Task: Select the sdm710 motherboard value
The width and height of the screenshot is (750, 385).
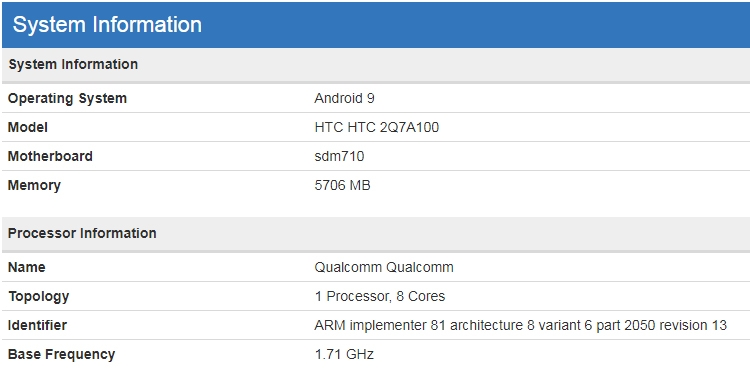Action: [x=339, y=156]
